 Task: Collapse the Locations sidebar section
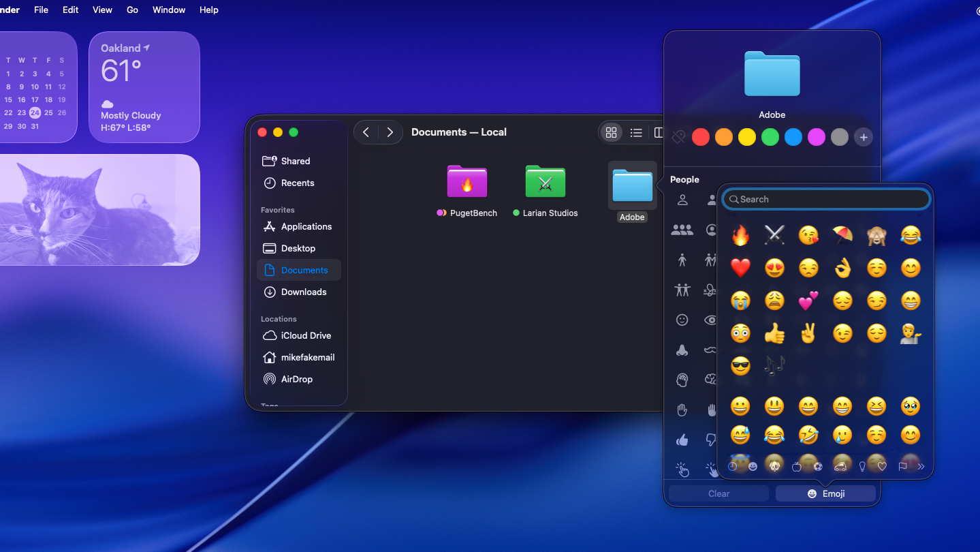[279, 318]
